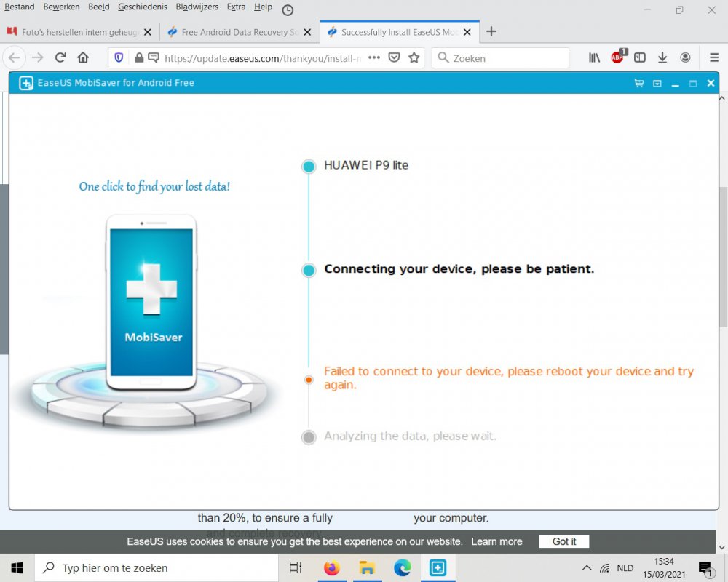View site security padlock info

[x=139, y=57]
